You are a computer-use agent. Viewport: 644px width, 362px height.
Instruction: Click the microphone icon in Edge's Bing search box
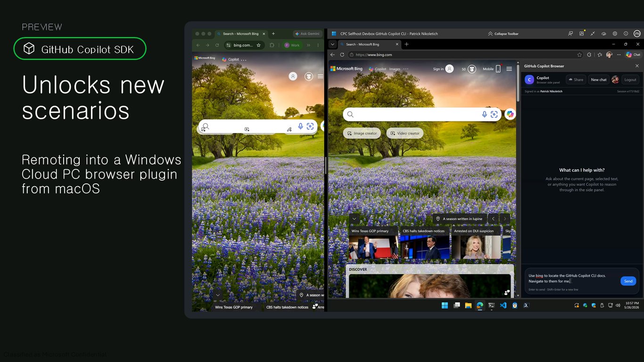coord(484,114)
